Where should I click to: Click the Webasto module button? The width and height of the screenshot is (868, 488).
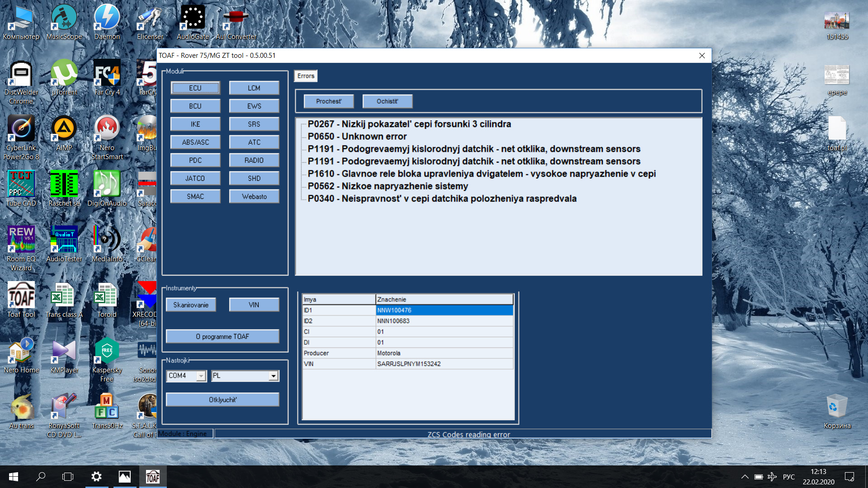(x=253, y=196)
